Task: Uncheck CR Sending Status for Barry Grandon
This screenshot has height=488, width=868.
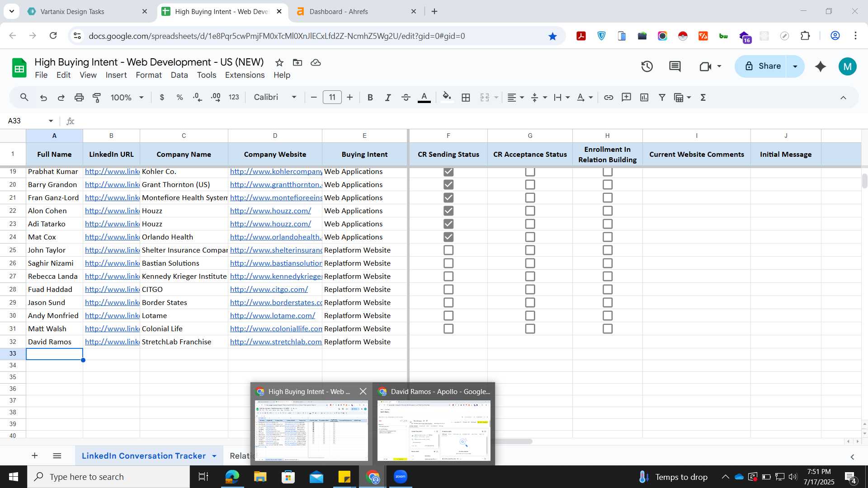Action: click(x=448, y=184)
